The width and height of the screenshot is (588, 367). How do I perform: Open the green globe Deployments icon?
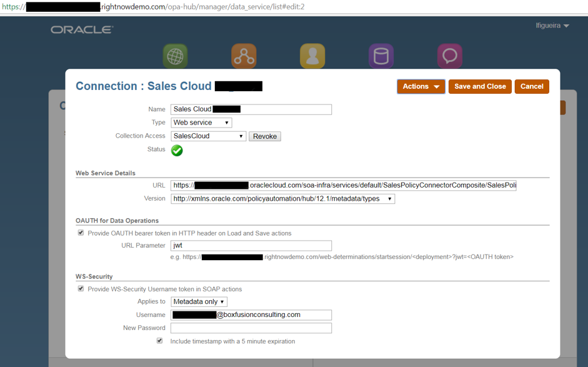(x=175, y=56)
